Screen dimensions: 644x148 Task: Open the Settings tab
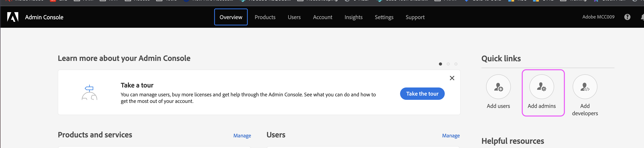tap(384, 17)
